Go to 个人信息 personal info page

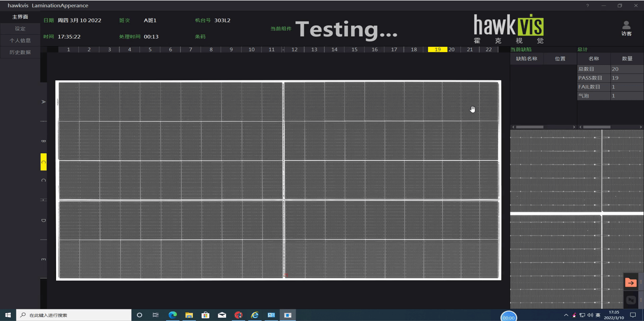(x=20, y=40)
